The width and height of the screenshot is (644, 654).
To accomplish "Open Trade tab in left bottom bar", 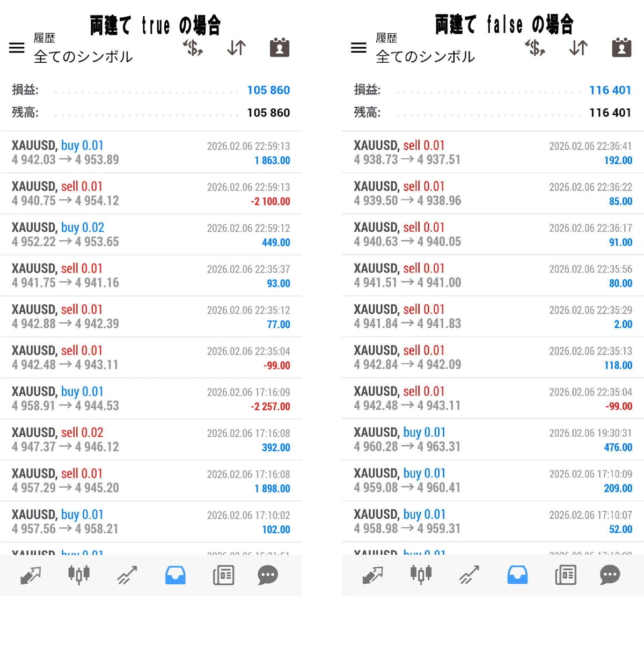I will 127,575.
